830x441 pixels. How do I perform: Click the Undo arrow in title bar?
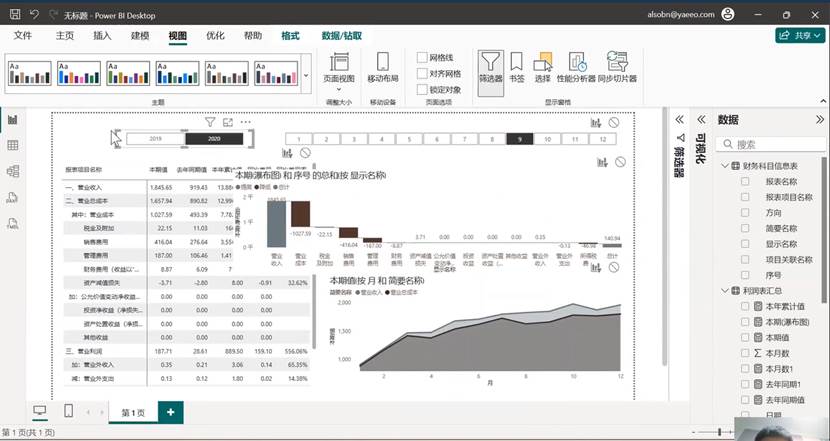coord(34,14)
